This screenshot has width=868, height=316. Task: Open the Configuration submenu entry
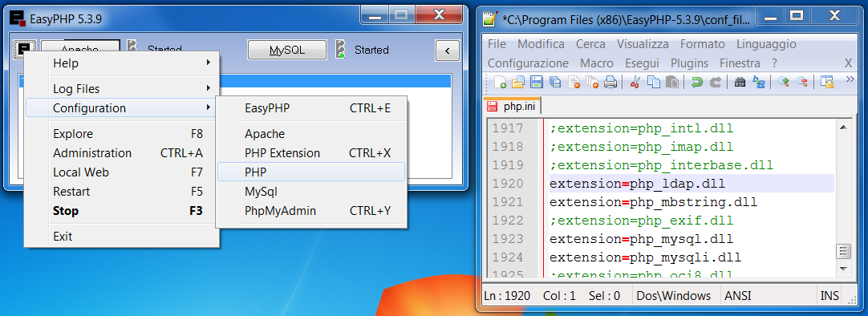tap(123, 108)
